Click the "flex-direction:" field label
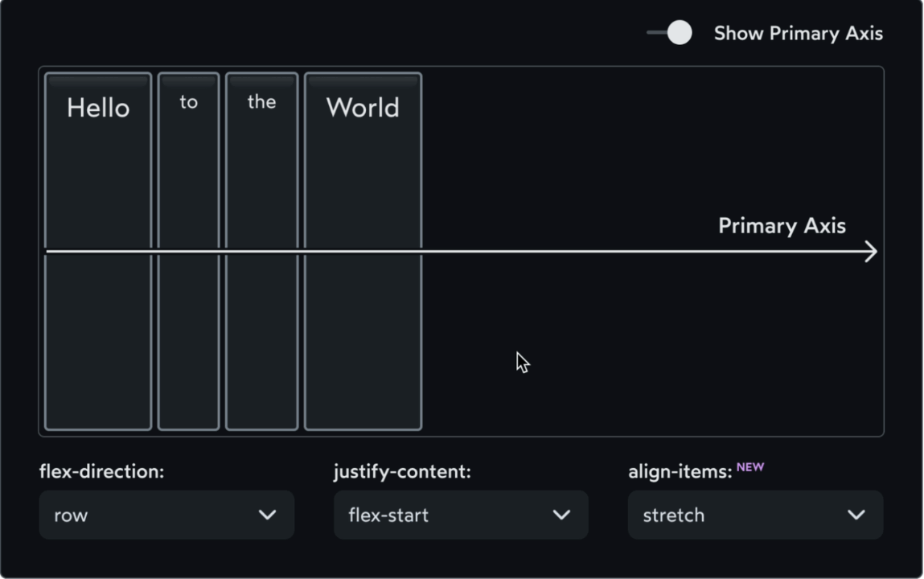 [101, 472]
